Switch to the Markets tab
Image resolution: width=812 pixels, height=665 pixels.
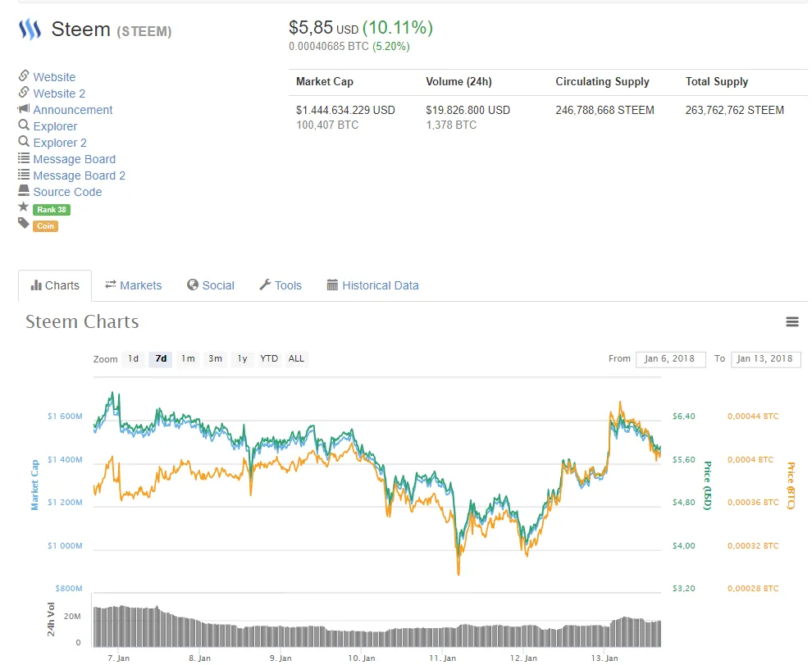click(x=133, y=286)
